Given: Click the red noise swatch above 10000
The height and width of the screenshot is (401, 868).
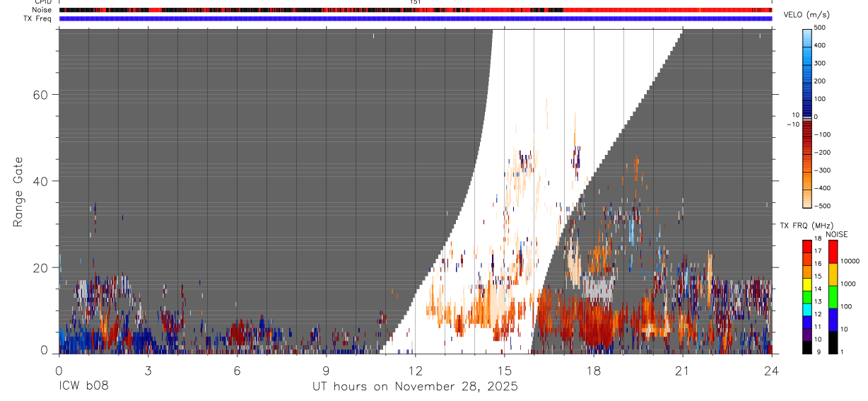Looking at the screenshot, I should pyautogui.click(x=833, y=252).
